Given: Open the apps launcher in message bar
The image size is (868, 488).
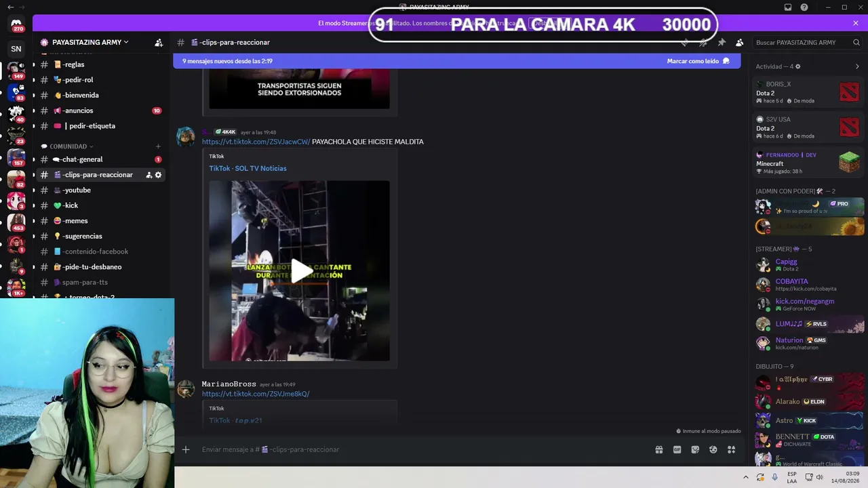Looking at the screenshot, I should pos(732,449).
